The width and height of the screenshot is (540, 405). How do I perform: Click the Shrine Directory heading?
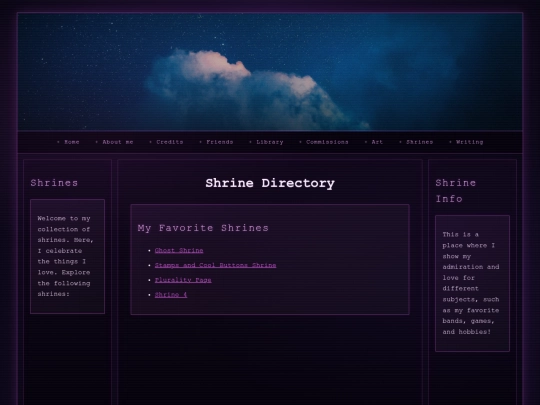point(270,183)
